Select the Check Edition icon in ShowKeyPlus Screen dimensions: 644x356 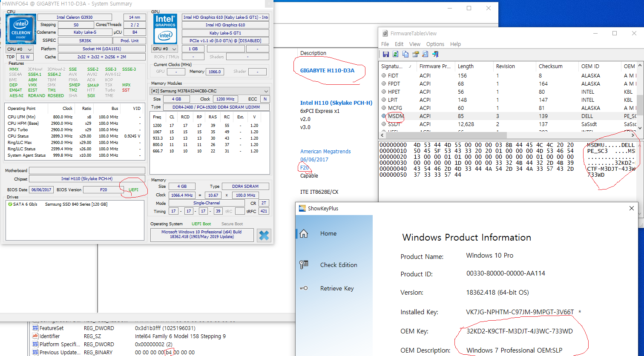(x=304, y=265)
